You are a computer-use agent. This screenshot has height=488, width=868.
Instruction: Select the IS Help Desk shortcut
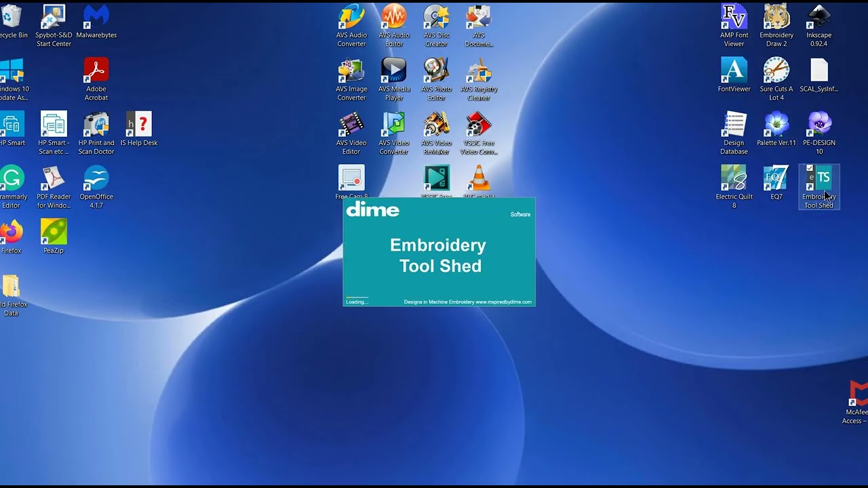pos(139,129)
